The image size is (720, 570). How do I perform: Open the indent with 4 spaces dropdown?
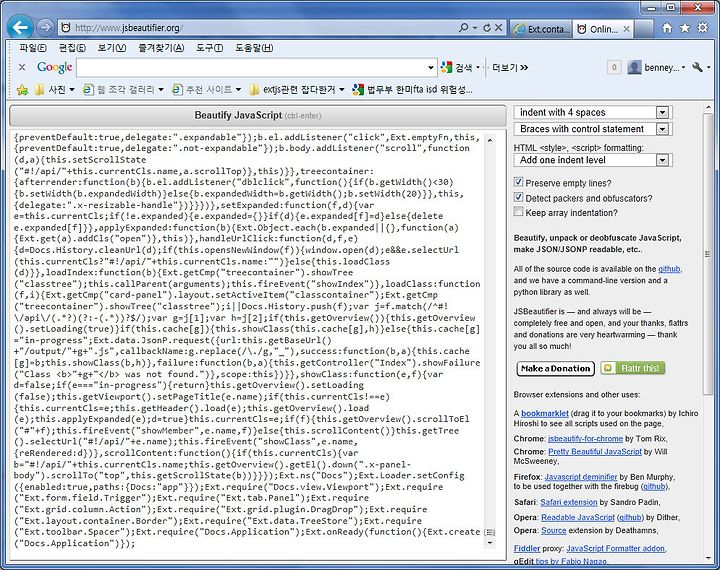(x=593, y=113)
